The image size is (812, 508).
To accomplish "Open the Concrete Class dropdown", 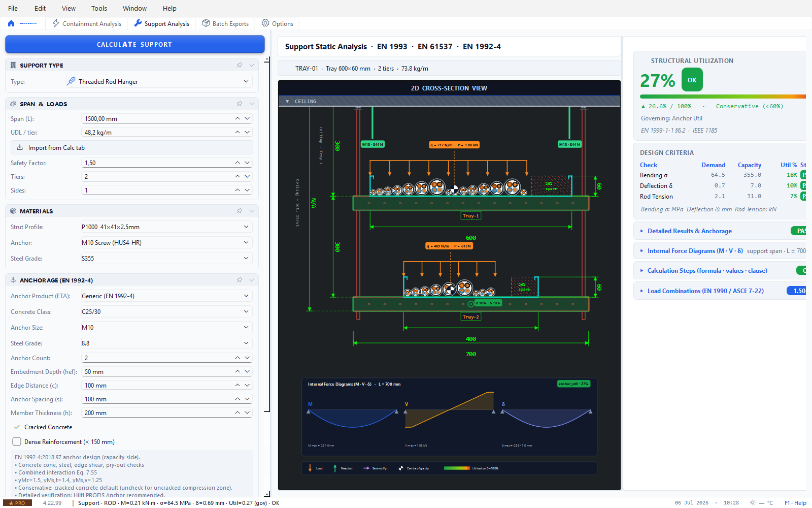I will [x=166, y=311].
